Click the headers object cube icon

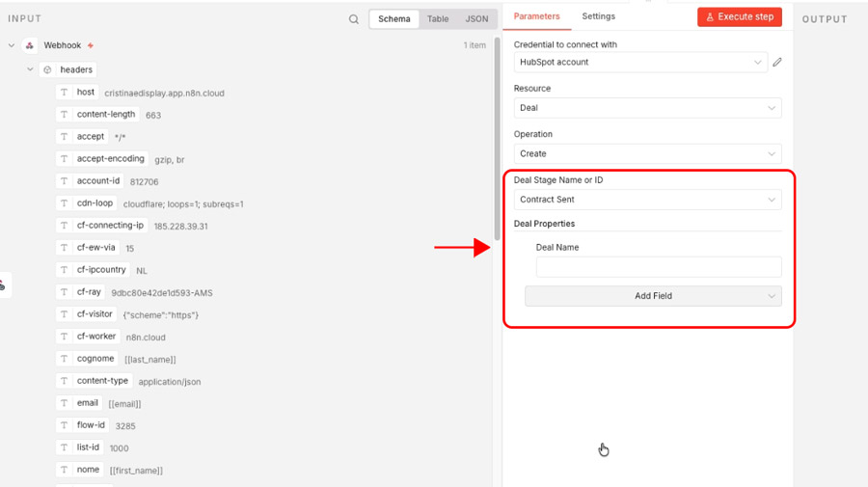click(47, 70)
